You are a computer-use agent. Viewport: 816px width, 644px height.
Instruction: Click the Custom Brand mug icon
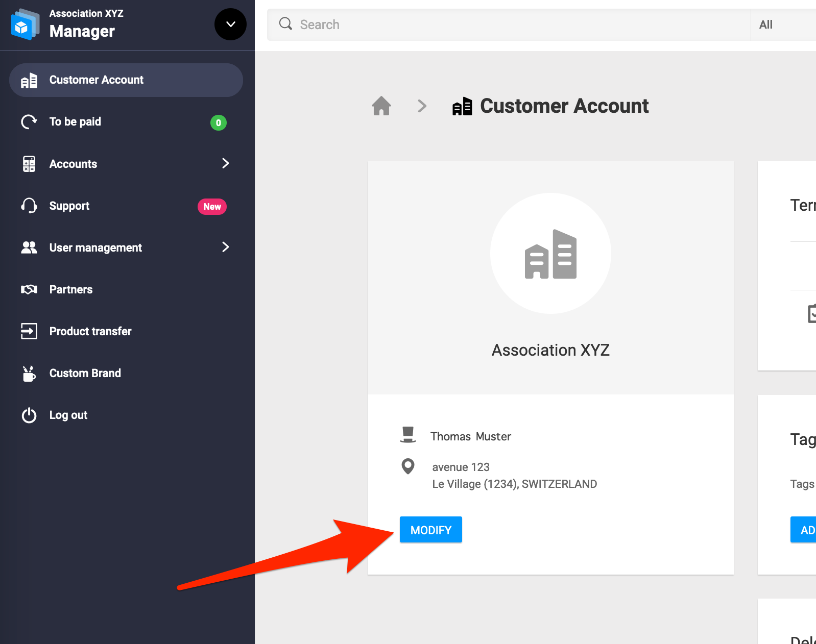(29, 374)
